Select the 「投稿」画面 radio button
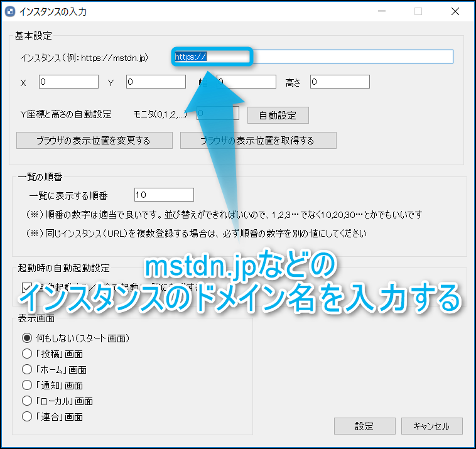Image resolution: width=476 pixels, height=449 pixels. coord(27,354)
